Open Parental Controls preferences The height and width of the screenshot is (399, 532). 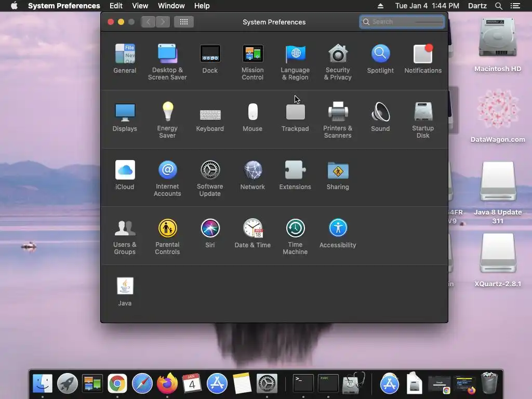[x=167, y=237]
